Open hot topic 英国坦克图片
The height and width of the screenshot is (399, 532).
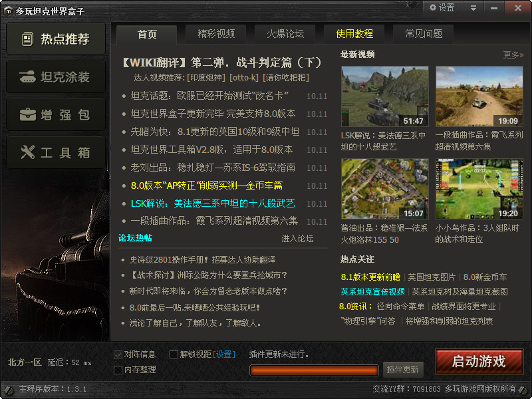pos(431,277)
